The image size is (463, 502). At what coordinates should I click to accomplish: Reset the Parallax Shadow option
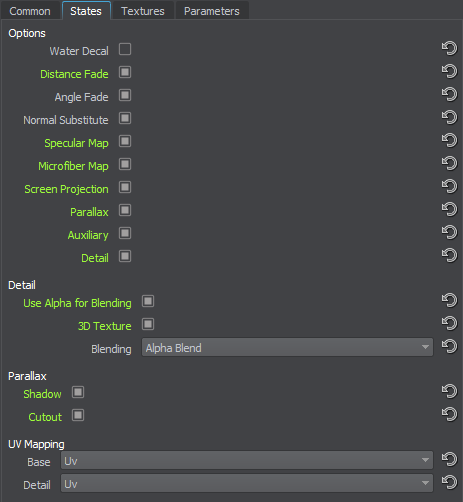[449, 392]
